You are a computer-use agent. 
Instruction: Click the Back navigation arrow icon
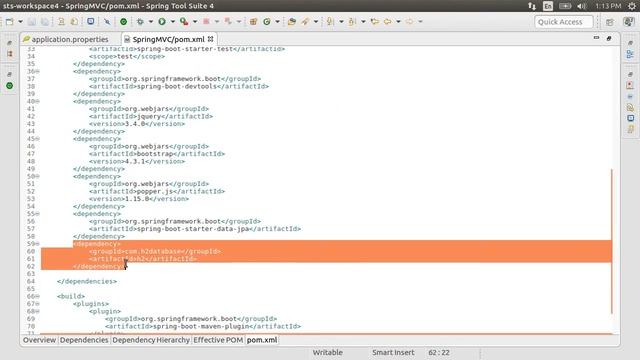387,22
